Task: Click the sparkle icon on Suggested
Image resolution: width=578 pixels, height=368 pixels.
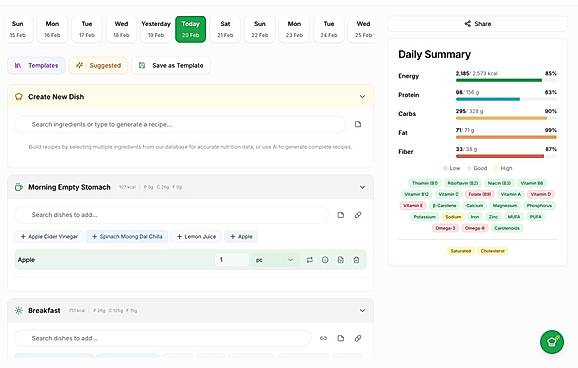Action: click(79, 66)
